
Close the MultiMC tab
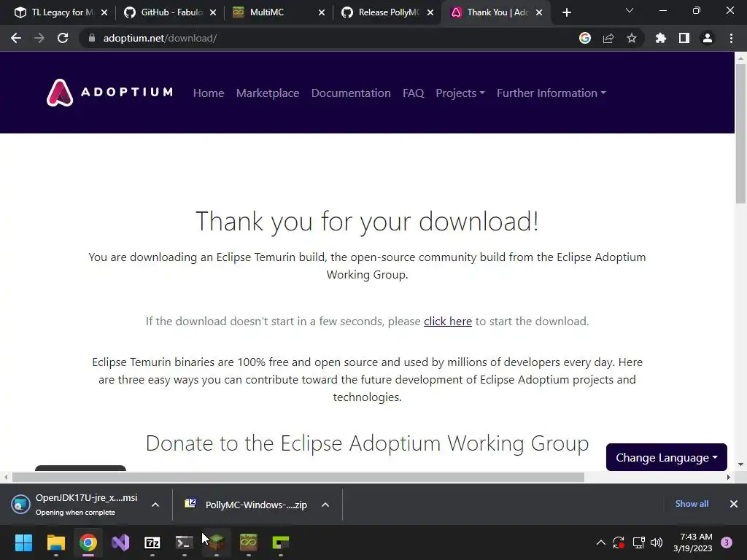(322, 12)
